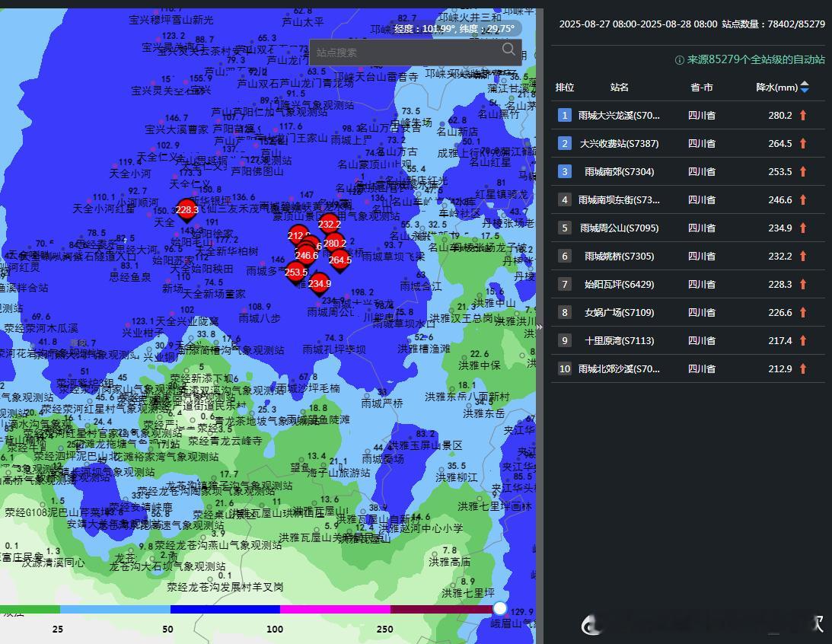Click the station search magnifier icon
The image size is (832, 644).
click(x=508, y=50)
